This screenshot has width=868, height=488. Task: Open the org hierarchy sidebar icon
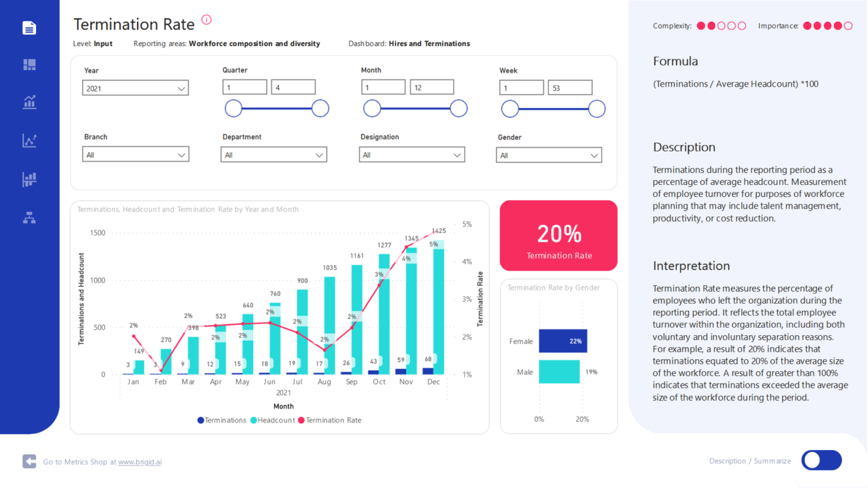[29, 218]
